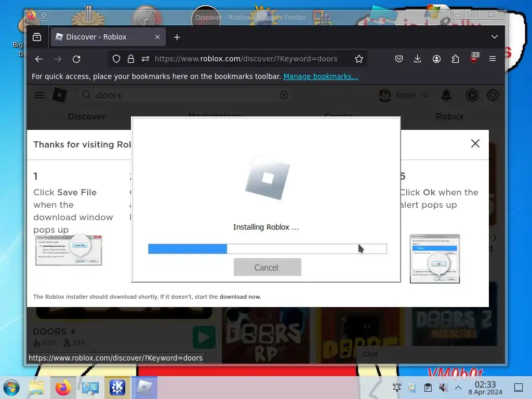This screenshot has width=532, height=399.
Task: Open Firefox application hamburger menu
Action: coord(493,59)
